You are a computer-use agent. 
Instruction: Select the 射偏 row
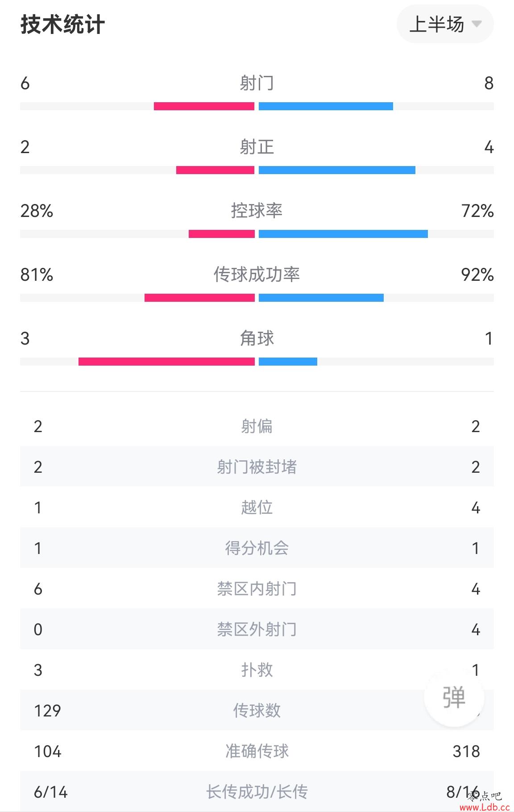click(x=257, y=426)
